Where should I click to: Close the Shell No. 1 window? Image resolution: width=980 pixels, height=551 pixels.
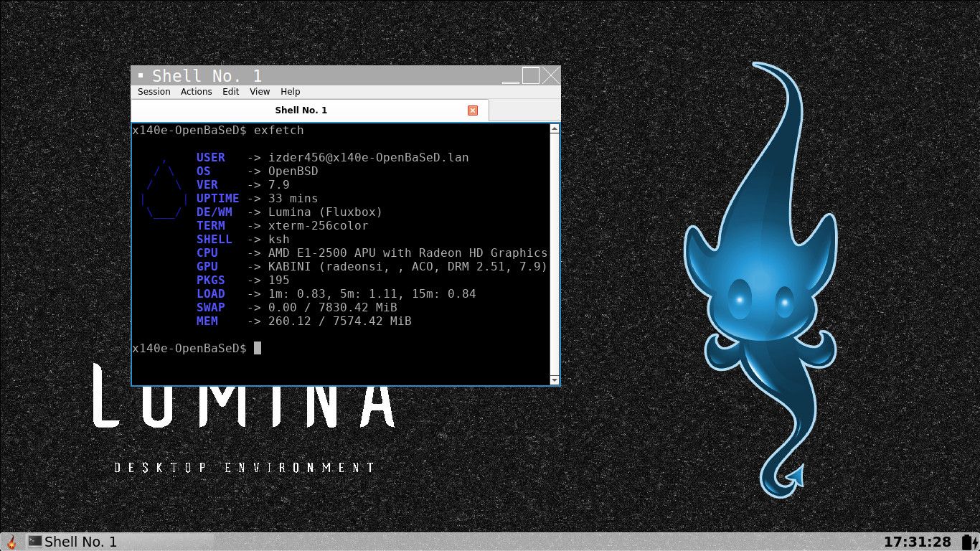click(x=551, y=76)
